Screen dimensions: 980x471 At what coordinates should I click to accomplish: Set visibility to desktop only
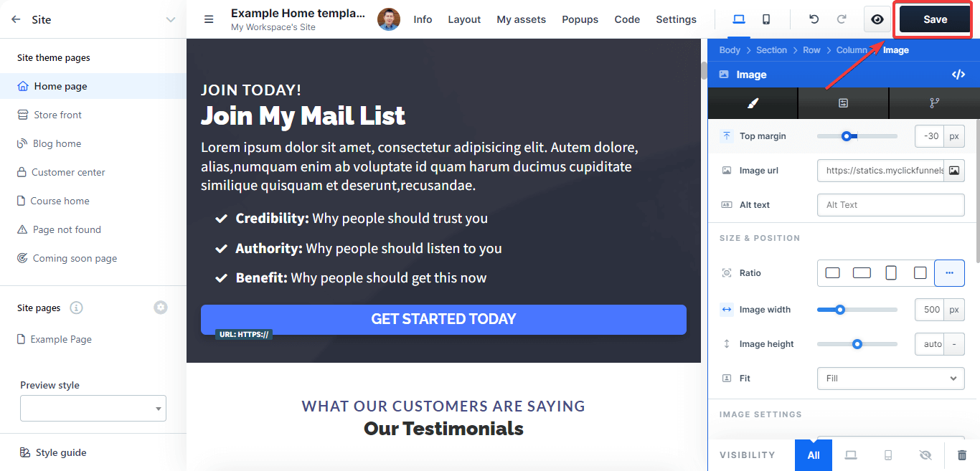851,455
